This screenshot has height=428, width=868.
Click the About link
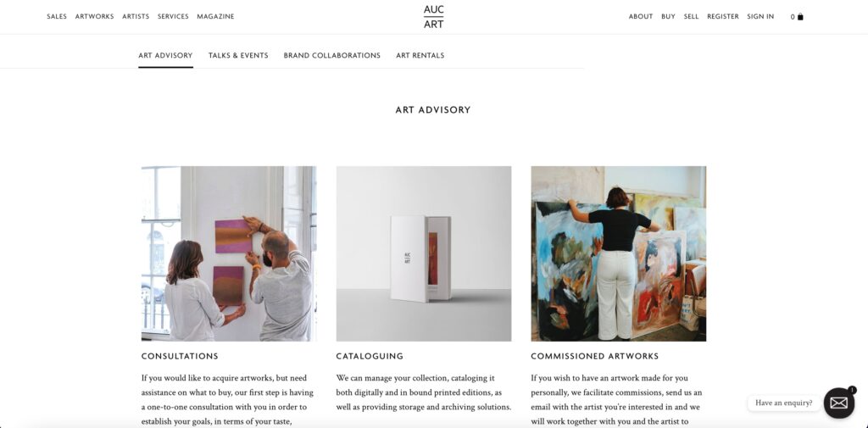641,17
